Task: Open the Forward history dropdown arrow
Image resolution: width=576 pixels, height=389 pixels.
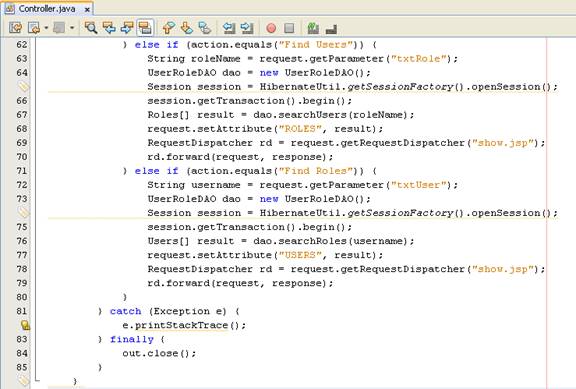Action: coord(72,28)
